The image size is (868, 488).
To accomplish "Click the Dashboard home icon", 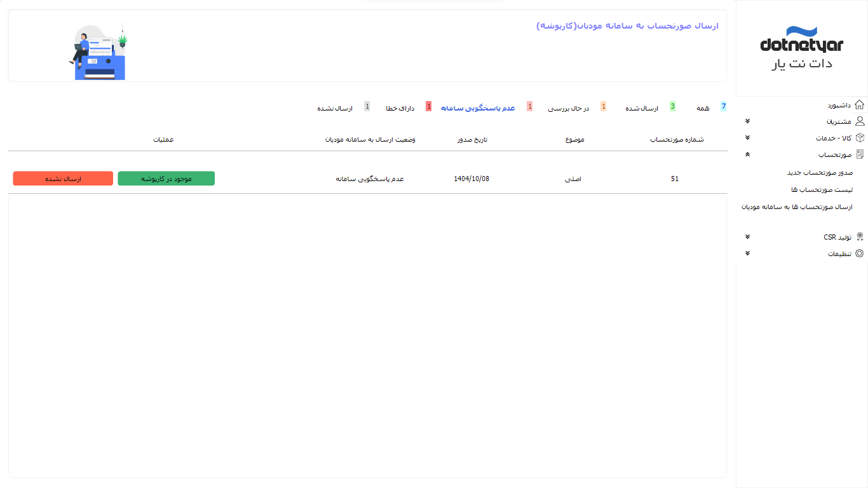I will (859, 105).
